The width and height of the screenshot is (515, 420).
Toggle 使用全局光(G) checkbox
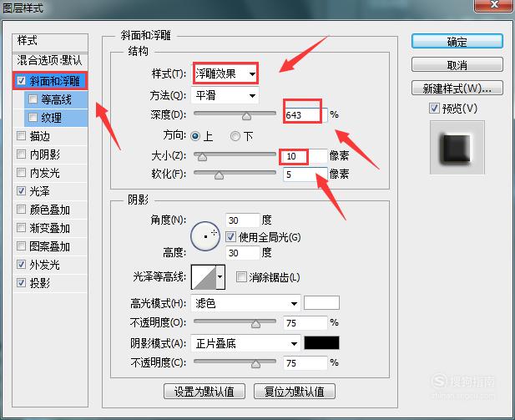click(230, 237)
